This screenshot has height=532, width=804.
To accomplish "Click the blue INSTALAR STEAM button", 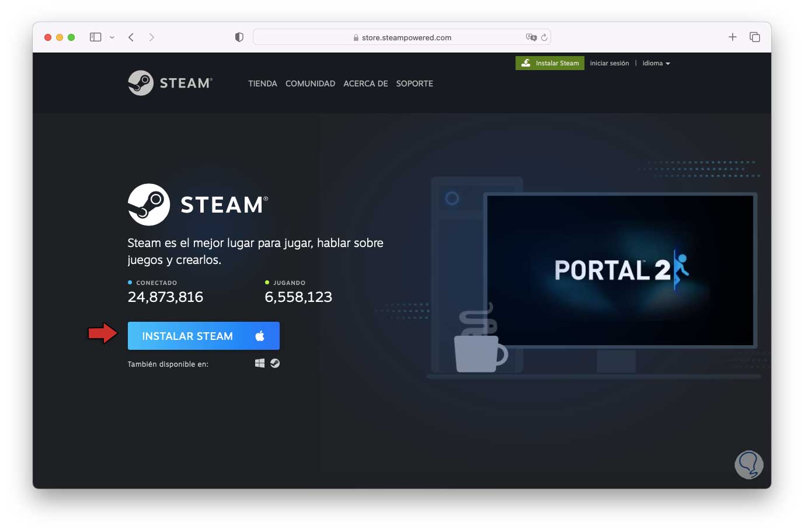I will click(x=204, y=336).
